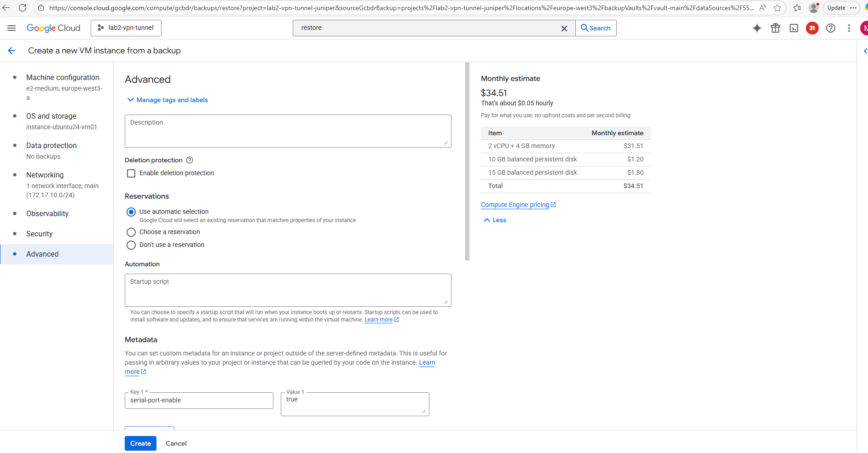
Task: Enable deletion protection checkbox
Action: coord(131,173)
